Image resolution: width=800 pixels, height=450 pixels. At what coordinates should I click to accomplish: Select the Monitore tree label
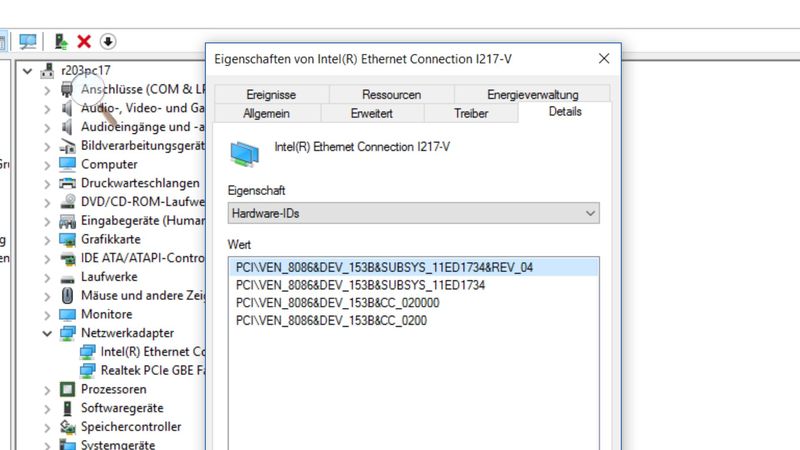click(x=107, y=314)
